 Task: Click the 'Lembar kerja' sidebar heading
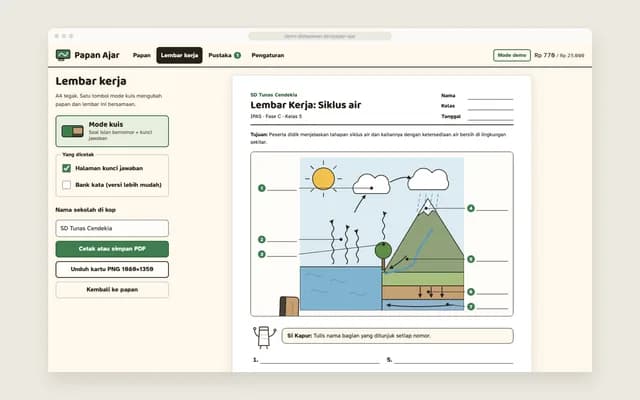[x=91, y=81]
